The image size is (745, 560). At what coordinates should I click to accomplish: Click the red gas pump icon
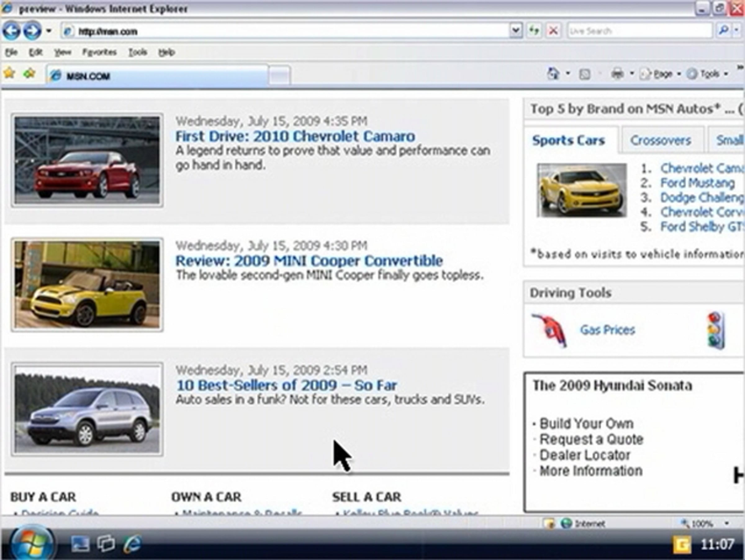[550, 330]
